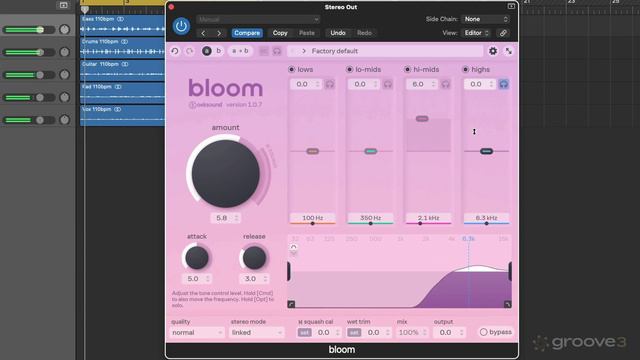Click the pan knob on the Bass track

(x=64, y=29)
